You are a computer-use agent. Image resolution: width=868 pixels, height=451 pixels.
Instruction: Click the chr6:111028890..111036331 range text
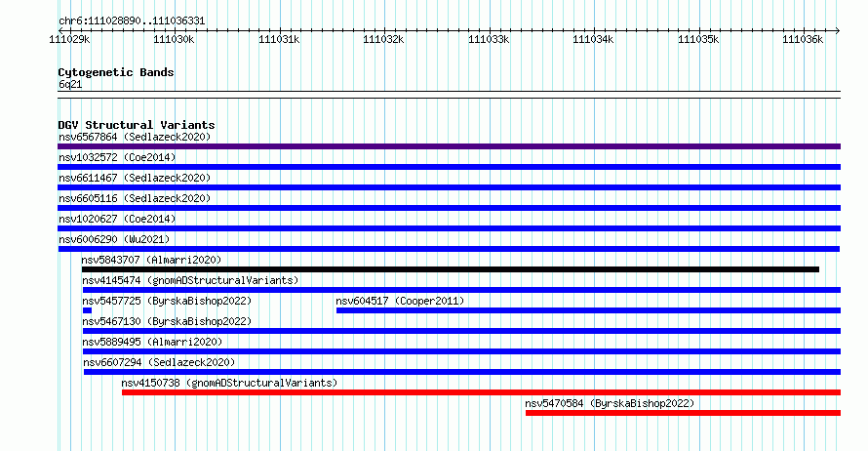coord(132,21)
